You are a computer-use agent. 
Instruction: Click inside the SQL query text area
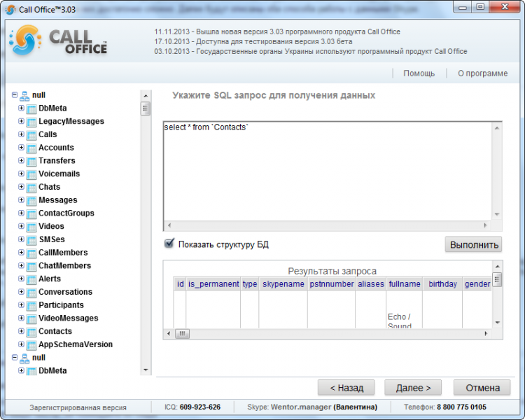click(328, 171)
